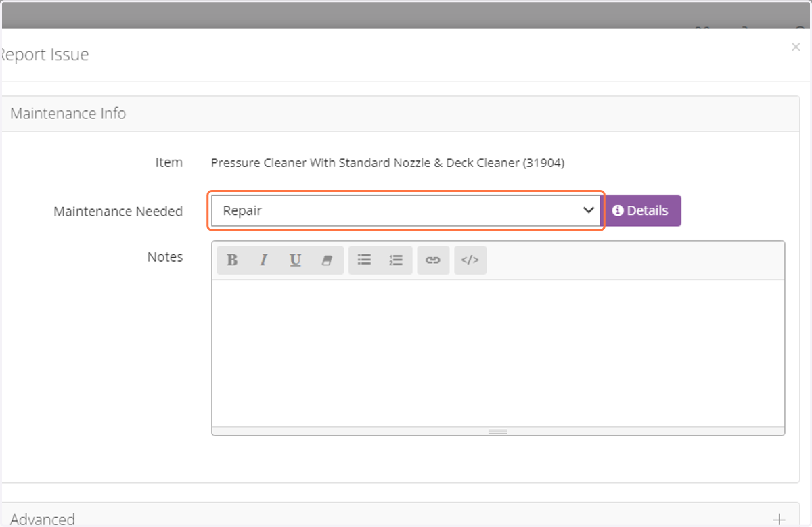Screen dimensions: 812x527
Task: Click the Item field label
Action: pyautogui.click(x=169, y=162)
